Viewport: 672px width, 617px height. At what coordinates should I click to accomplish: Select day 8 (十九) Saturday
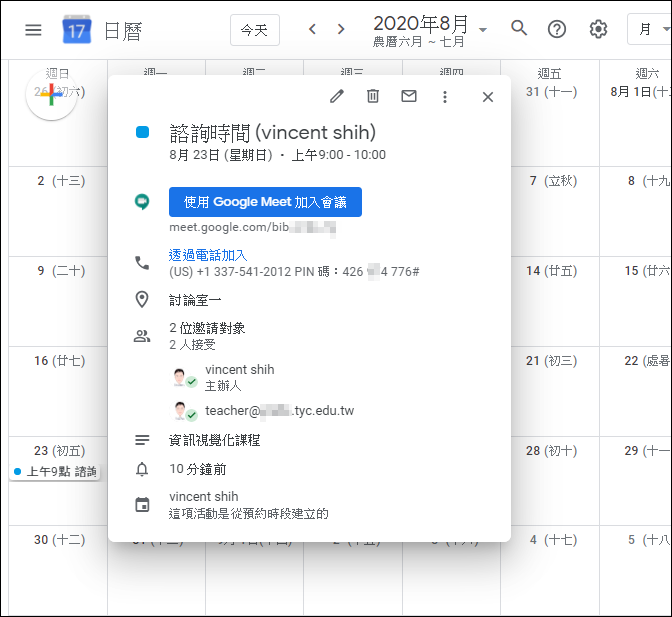(649, 181)
